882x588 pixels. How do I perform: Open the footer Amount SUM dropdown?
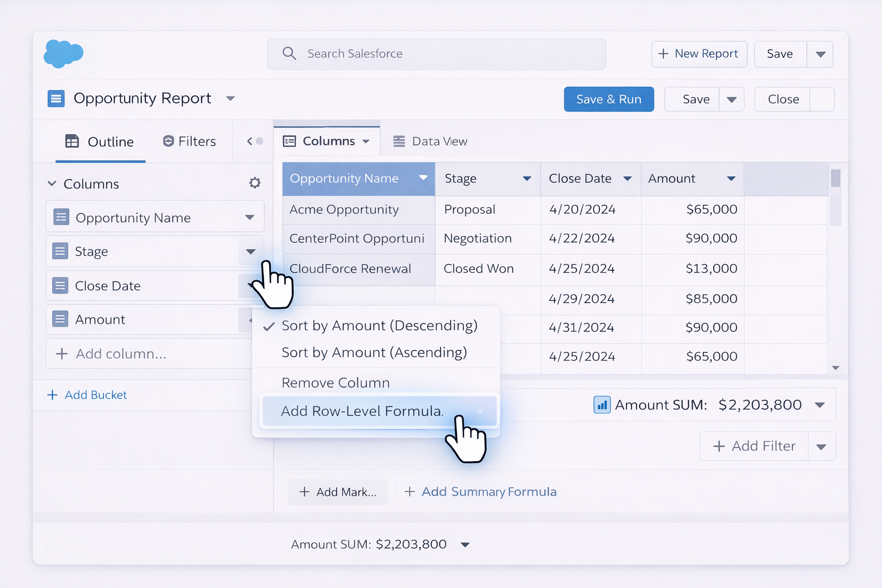(465, 545)
